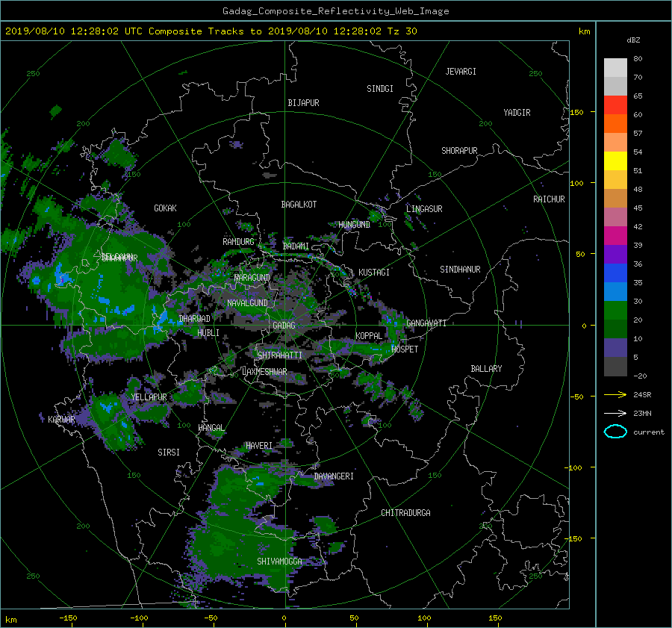Image resolution: width=672 pixels, height=628 pixels.
Task: Click the orange 57-60 dBZ swatch
Action: [615, 123]
